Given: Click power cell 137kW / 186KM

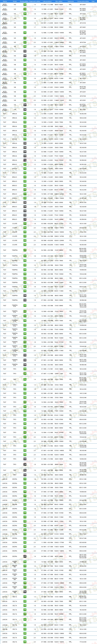Looking at the screenshot, I should point(59,638).
